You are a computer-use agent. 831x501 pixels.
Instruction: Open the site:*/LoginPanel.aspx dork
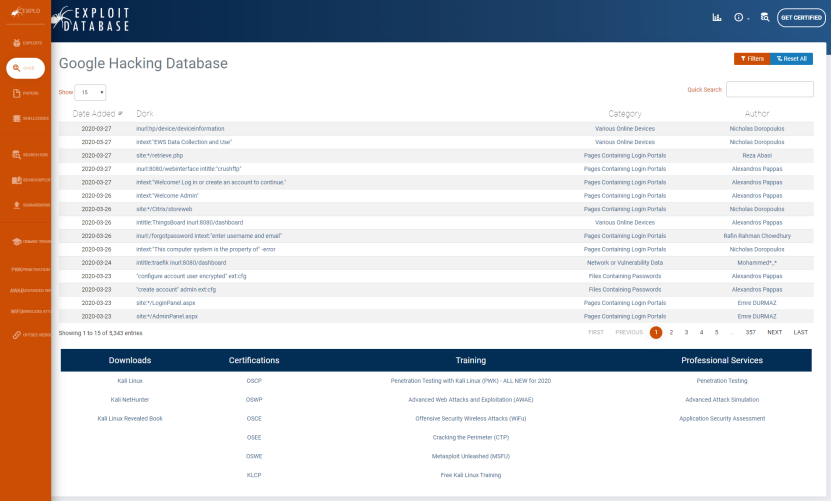coord(165,303)
